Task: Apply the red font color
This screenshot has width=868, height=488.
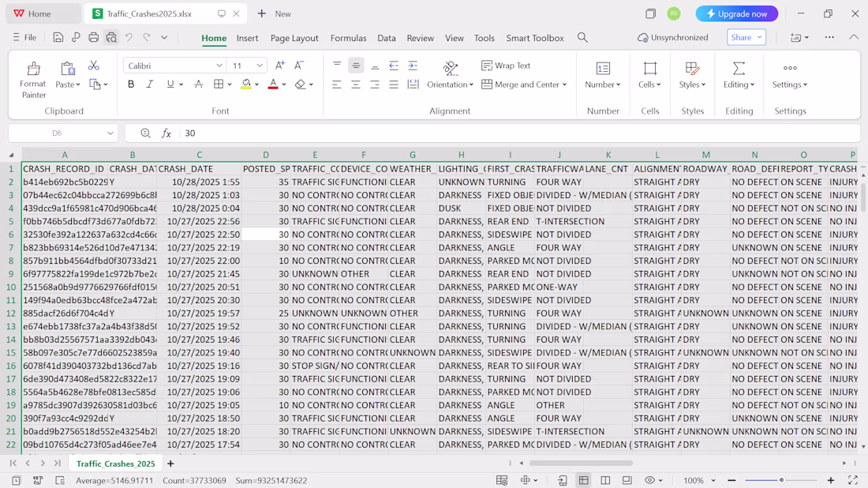Action: (273, 84)
